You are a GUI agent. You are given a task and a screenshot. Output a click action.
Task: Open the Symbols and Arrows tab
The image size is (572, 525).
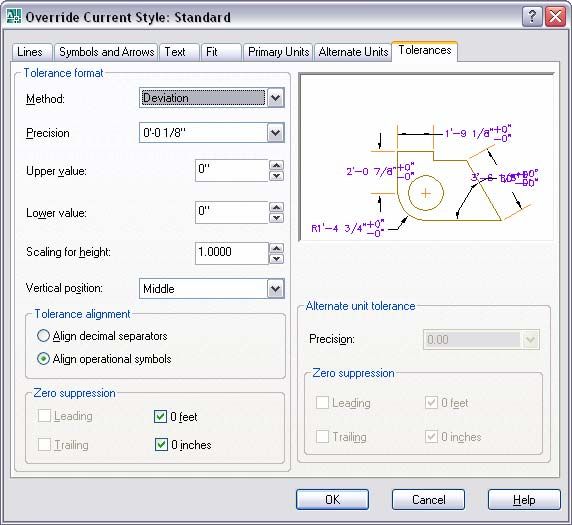pos(107,52)
